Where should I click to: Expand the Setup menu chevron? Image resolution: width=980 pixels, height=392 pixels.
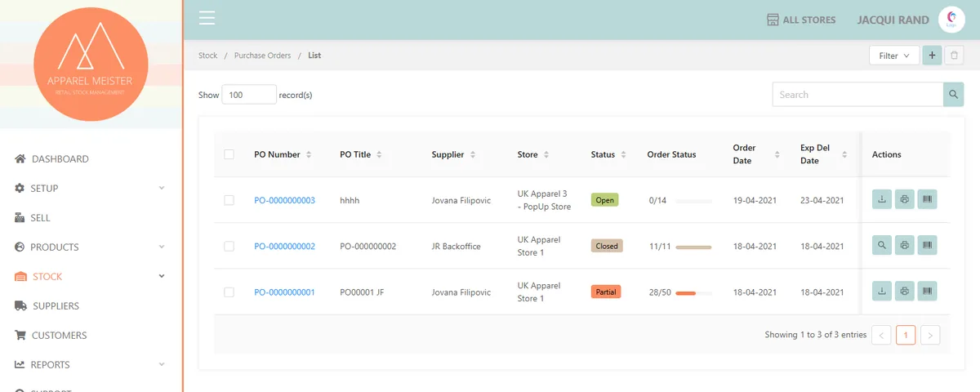tap(161, 188)
